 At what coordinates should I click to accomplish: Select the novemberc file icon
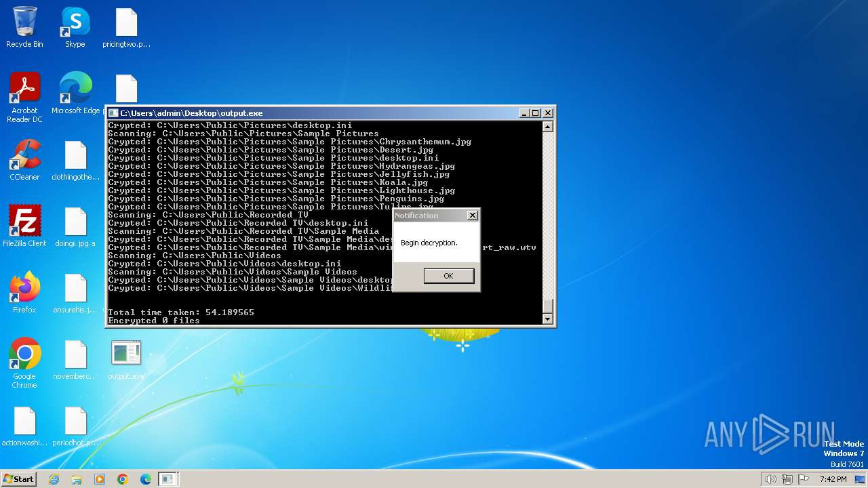[x=75, y=359]
